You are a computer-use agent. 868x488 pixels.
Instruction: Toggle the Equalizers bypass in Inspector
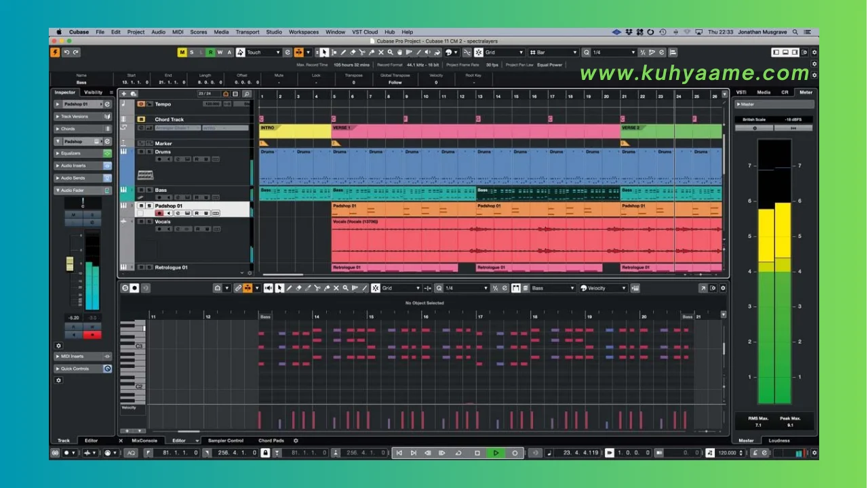107,153
